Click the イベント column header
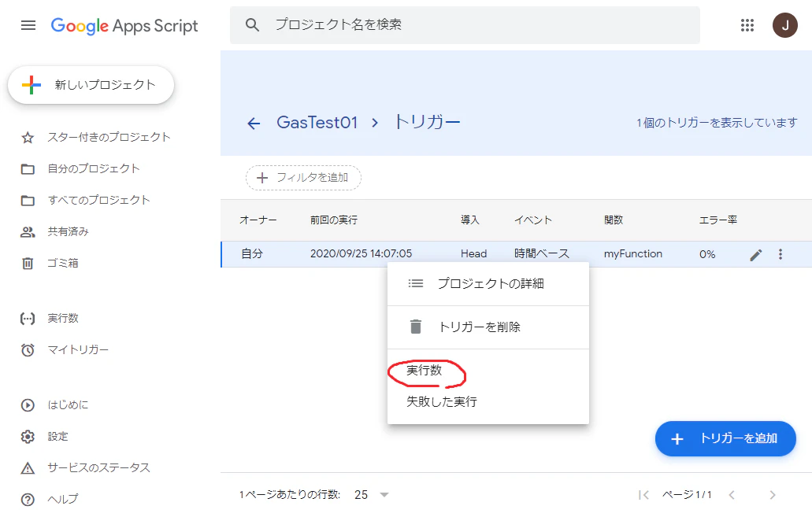 point(533,220)
